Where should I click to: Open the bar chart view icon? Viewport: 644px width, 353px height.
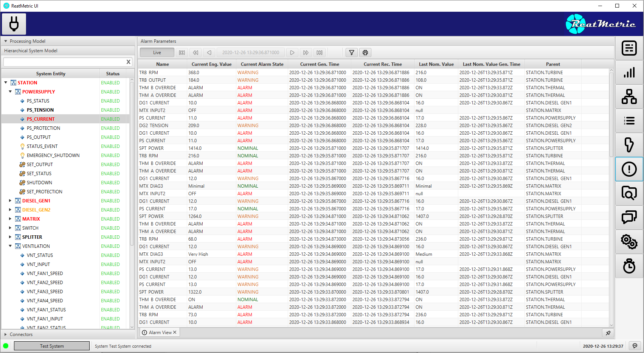click(x=629, y=72)
